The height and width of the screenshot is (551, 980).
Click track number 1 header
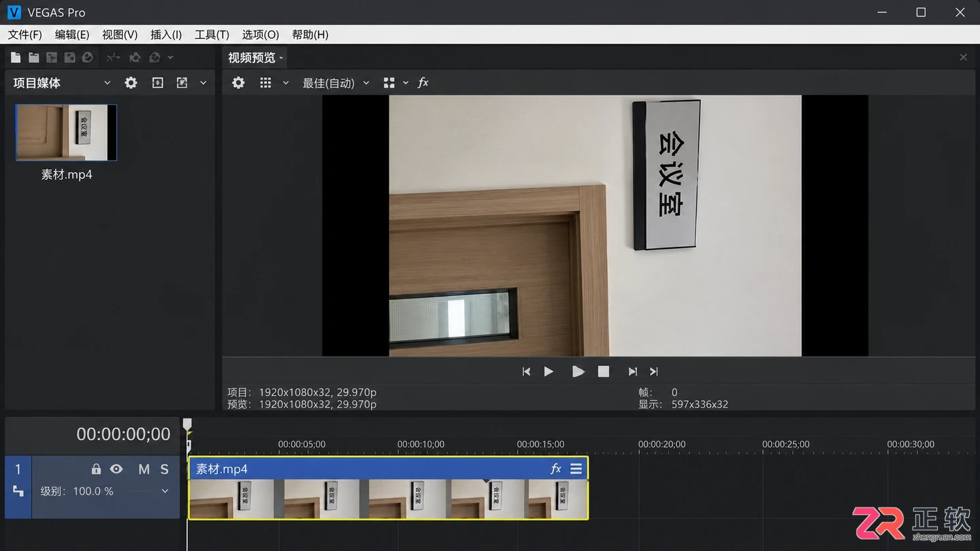(18, 469)
